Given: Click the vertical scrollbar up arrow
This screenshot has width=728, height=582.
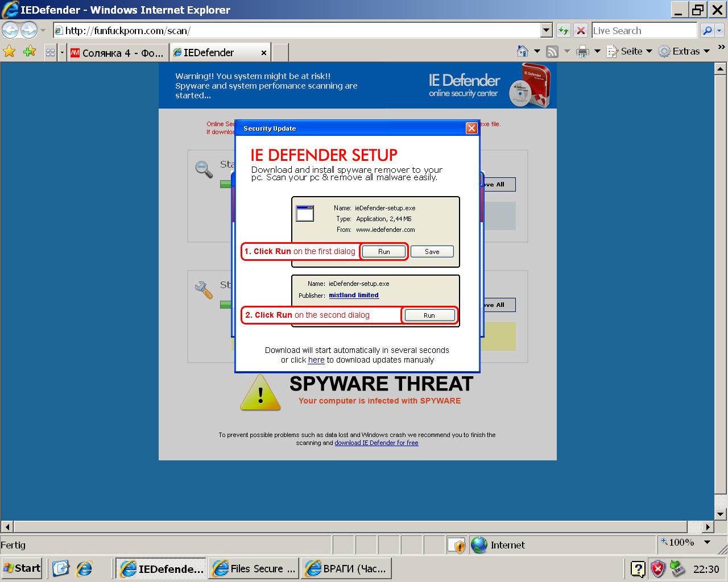Looking at the screenshot, I should click(721, 69).
